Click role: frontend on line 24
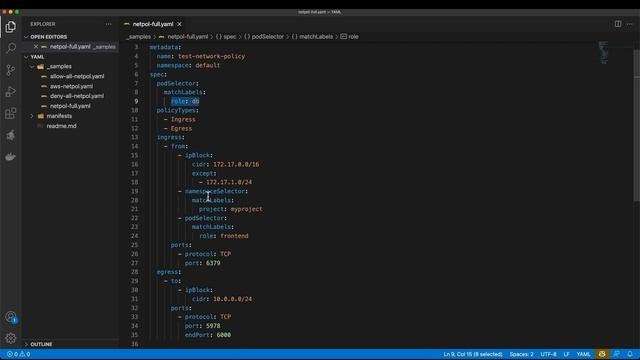The width and height of the screenshot is (640, 360). pos(224,236)
